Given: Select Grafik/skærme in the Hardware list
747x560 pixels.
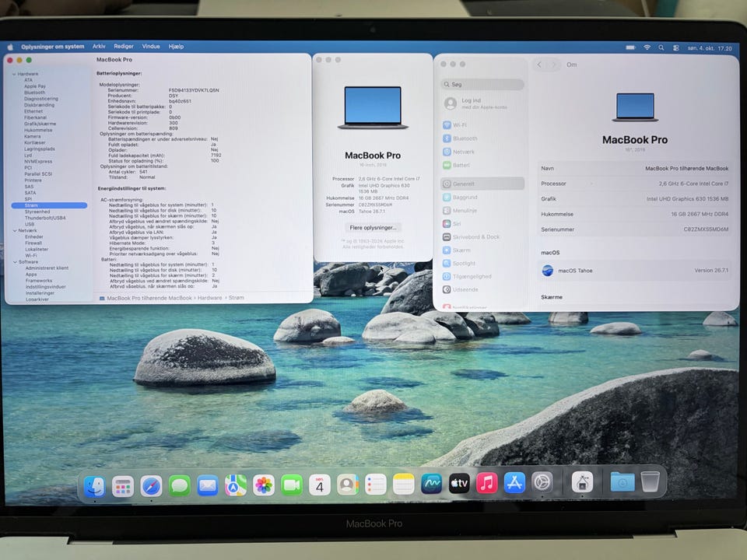Looking at the screenshot, I should pyautogui.click(x=40, y=124).
